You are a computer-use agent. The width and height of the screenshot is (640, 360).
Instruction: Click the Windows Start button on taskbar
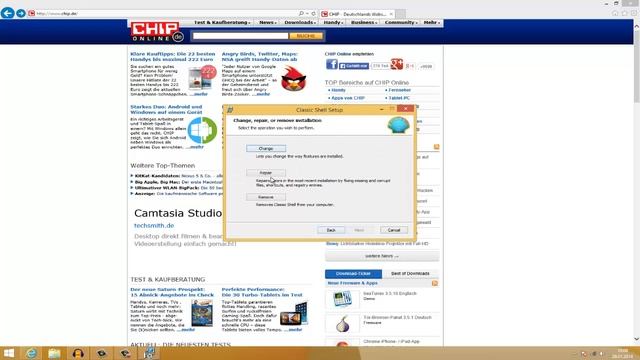8,353
